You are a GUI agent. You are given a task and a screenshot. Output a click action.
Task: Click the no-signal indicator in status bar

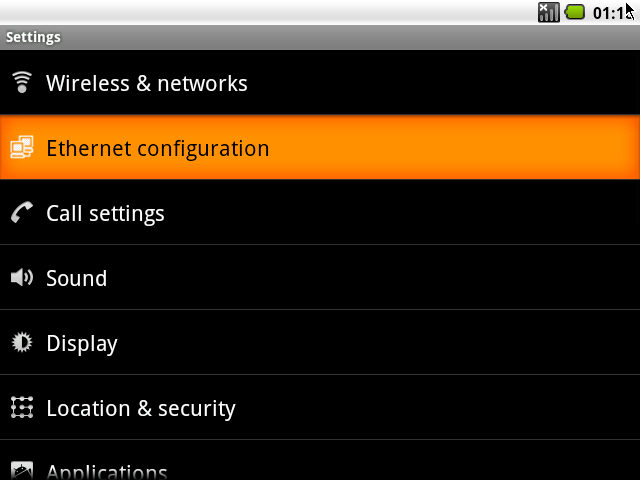[x=548, y=12]
